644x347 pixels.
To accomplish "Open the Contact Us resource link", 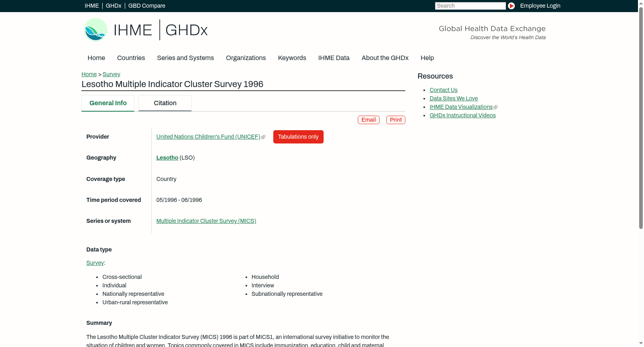I will coord(443,90).
